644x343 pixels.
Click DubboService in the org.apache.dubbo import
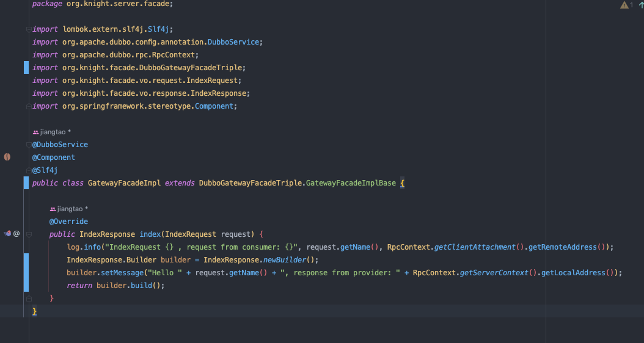click(233, 42)
